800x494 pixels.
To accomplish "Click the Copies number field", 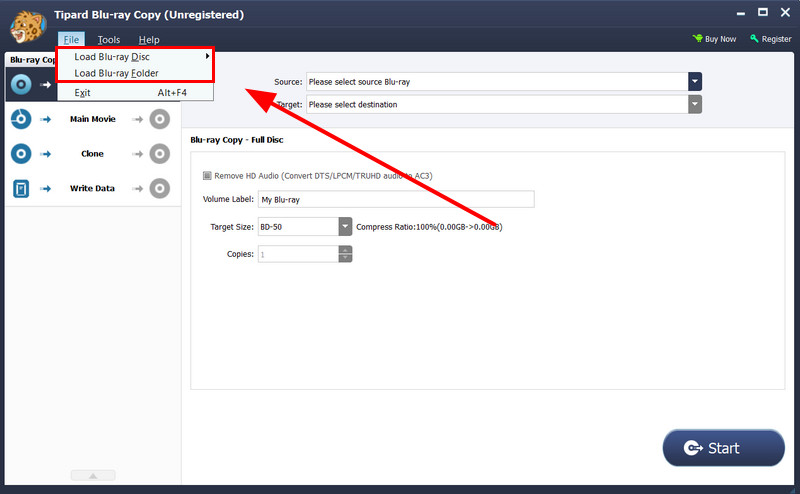I will click(298, 254).
